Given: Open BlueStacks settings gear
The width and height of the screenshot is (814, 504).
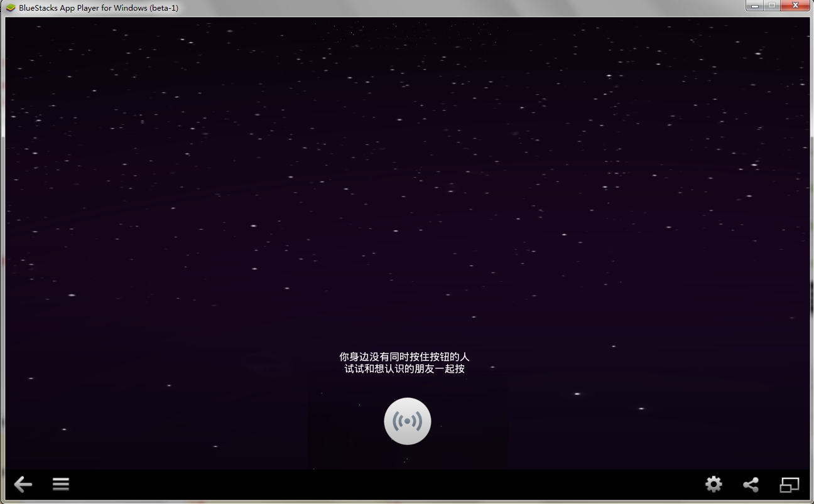Looking at the screenshot, I should [x=714, y=484].
